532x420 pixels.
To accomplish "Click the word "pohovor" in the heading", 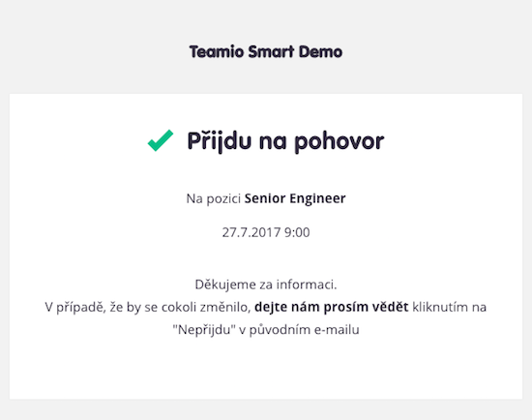I will point(340,142).
